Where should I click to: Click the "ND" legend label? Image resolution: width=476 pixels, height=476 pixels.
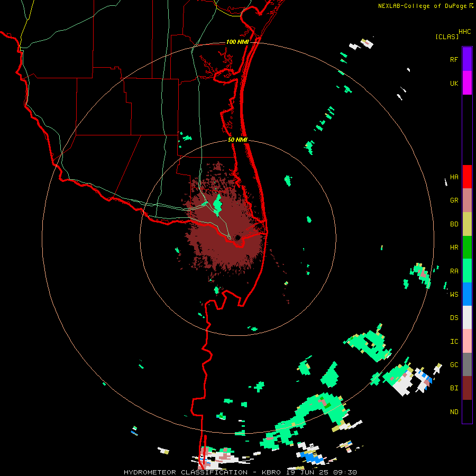[x=454, y=411]
